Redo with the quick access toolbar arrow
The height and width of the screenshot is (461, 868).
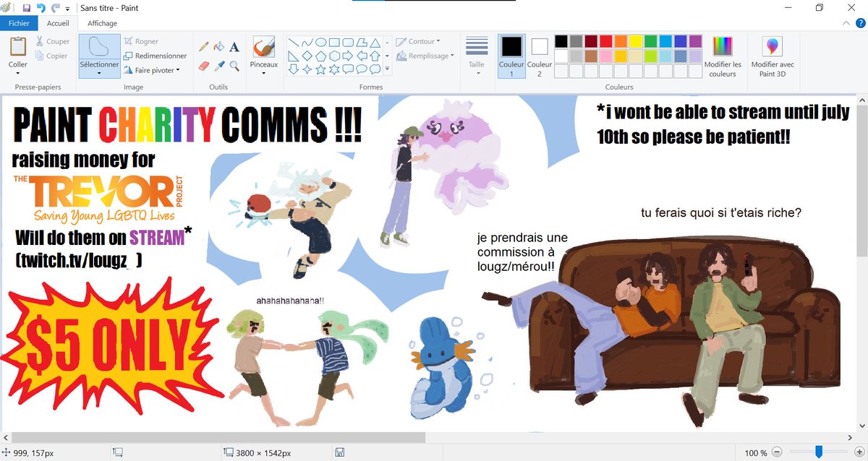pos(55,8)
